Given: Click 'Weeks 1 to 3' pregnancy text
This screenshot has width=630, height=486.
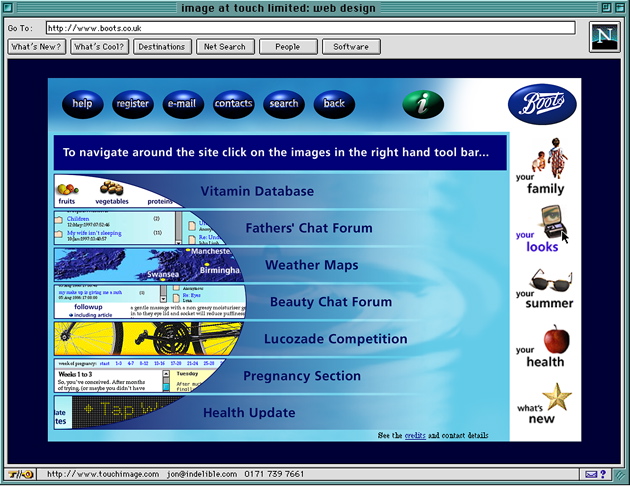Looking at the screenshot, I should pyautogui.click(x=75, y=374).
